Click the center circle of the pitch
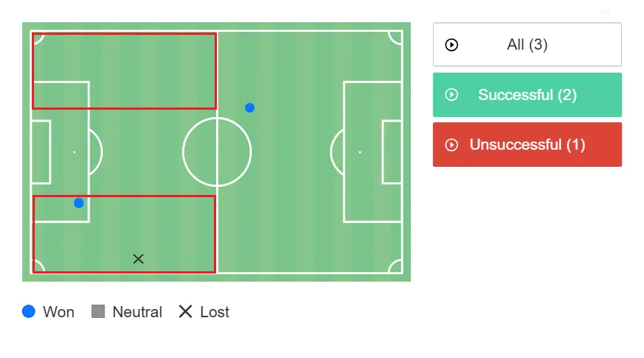Viewport: 644px width, 358px height. 217,152
